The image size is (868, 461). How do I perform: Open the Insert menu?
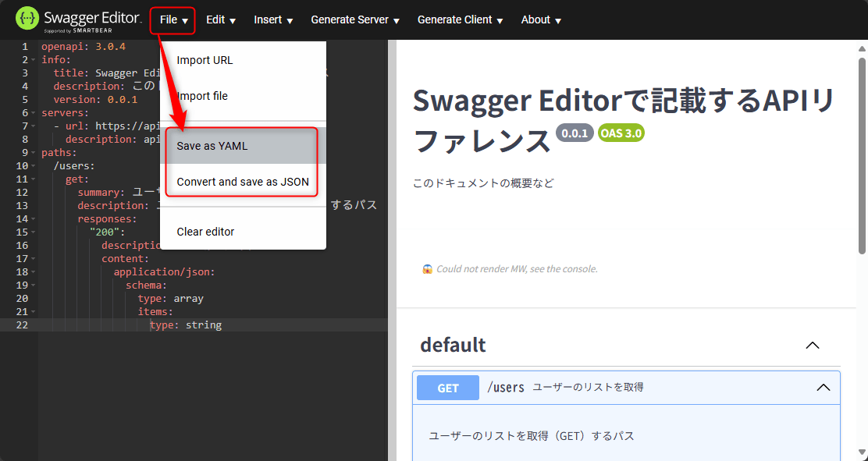pos(273,20)
